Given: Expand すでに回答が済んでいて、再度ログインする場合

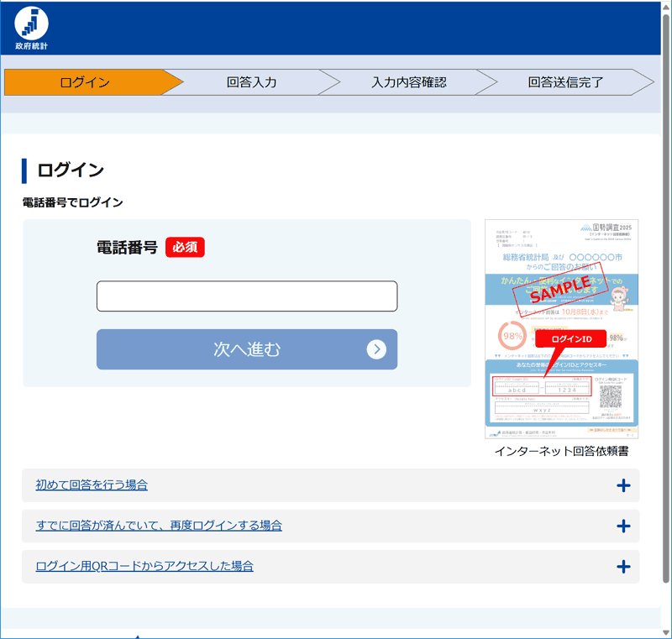Looking at the screenshot, I should click(159, 526).
